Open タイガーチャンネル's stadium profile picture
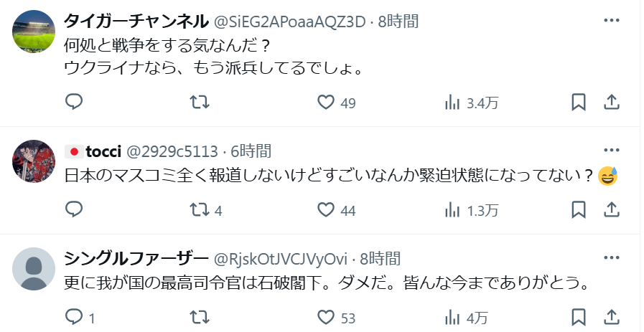This screenshot has height=332, width=644. coord(34,32)
